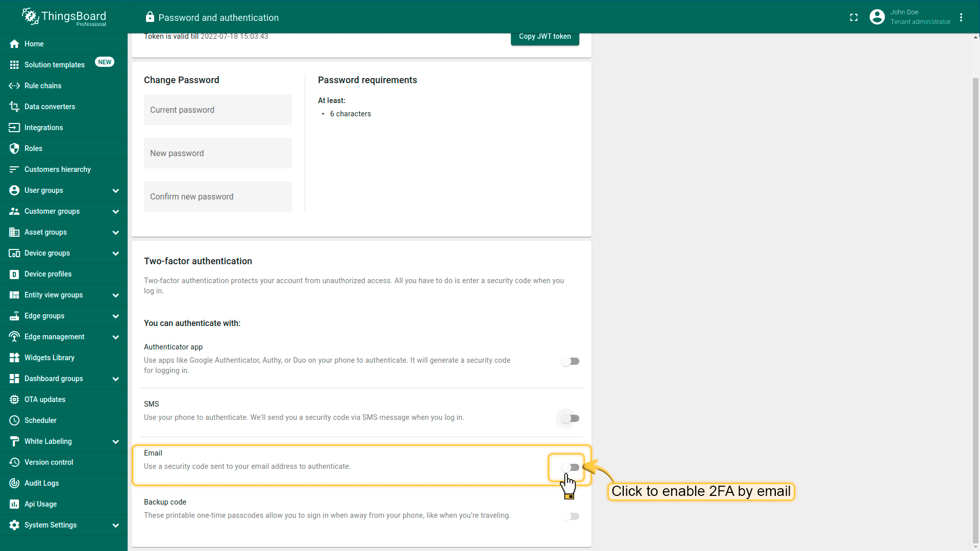This screenshot has width=980, height=551.
Task: Click the Widgets Library icon
Action: click(14, 358)
